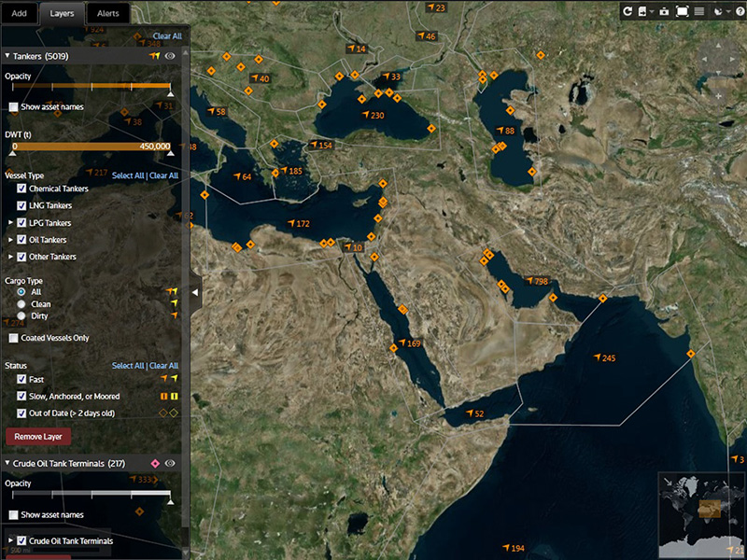The width and height of the screenshot is (747, 560).
Task: Open the help icon in the toolbar
Action: [740, 11]
